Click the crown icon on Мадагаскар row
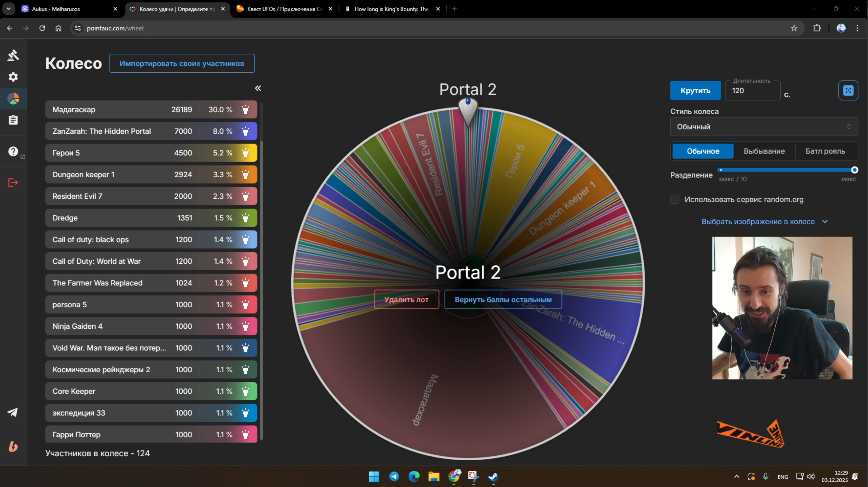Image resolution: width=868 pixels, height=487 pixels. (245, 109)
